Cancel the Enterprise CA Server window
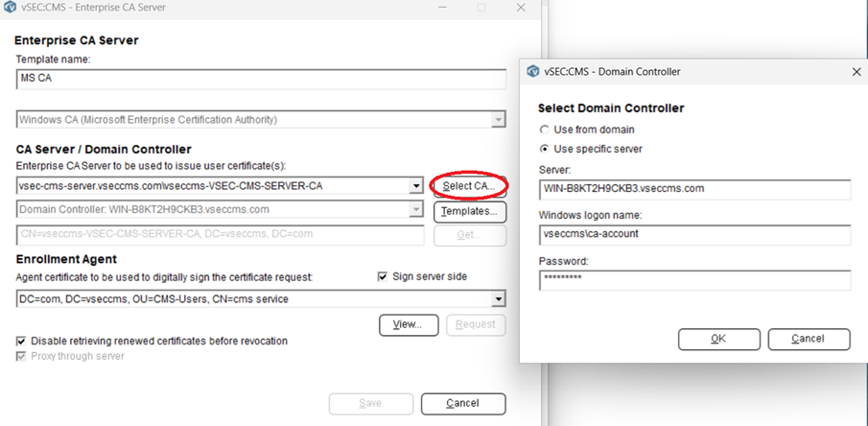The image size is (868, 426). (463, 404)
